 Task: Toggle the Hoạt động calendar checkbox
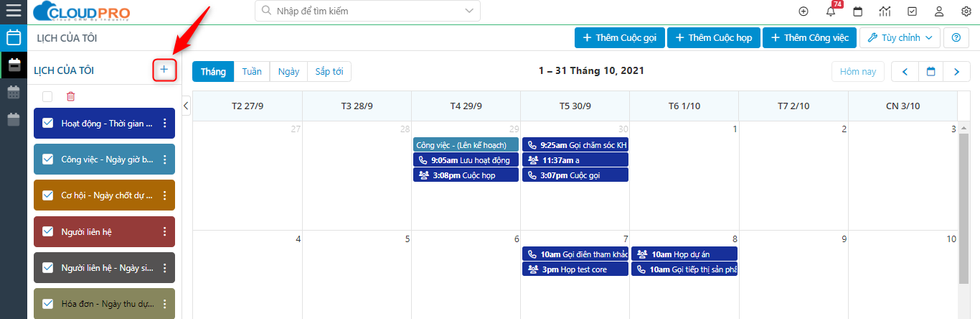pyautogui.click(x=48, y=124)
